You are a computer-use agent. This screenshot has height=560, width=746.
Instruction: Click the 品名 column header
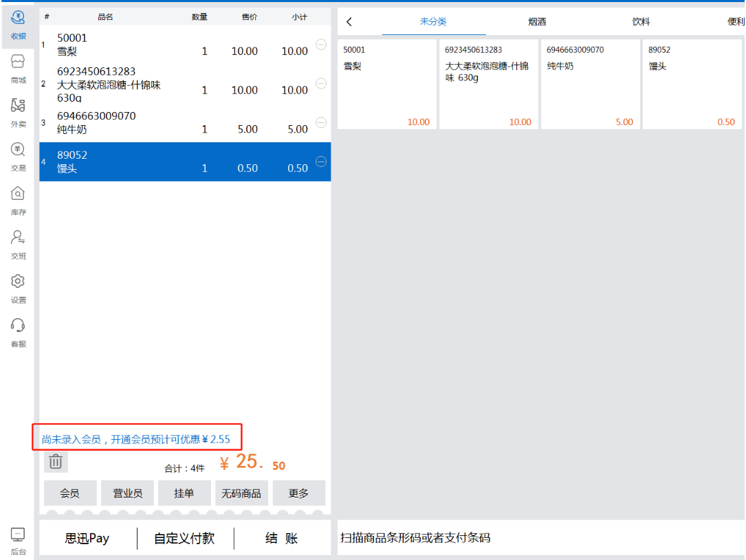[106, 17]
